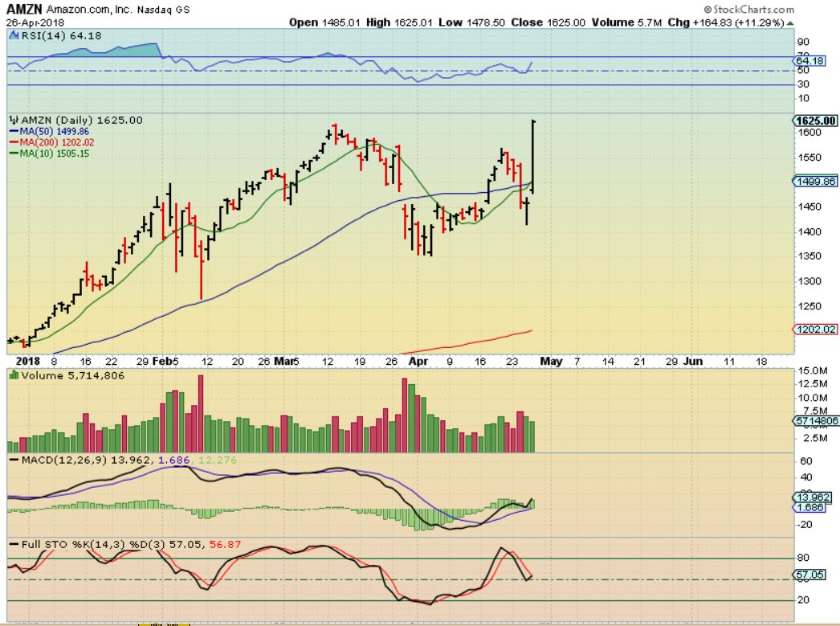Click the Jun label on the date axis
The image size is (840, 626).
point(693,362)
